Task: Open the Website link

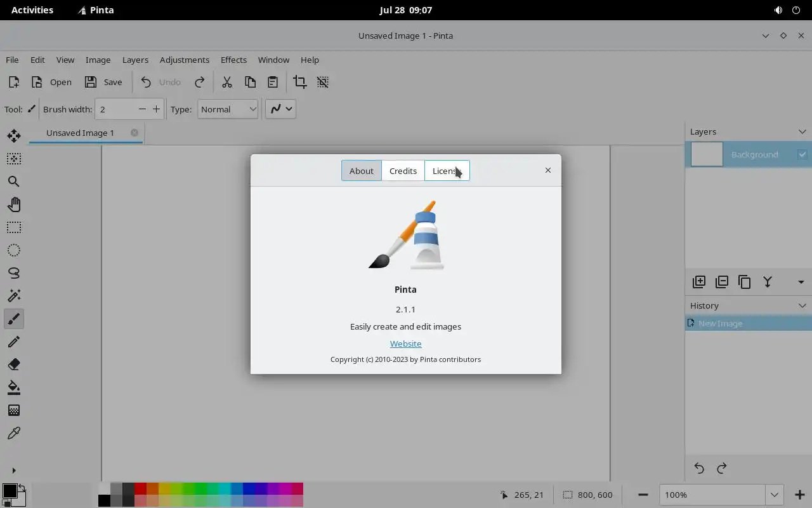Action: click(x=405, y=344)
